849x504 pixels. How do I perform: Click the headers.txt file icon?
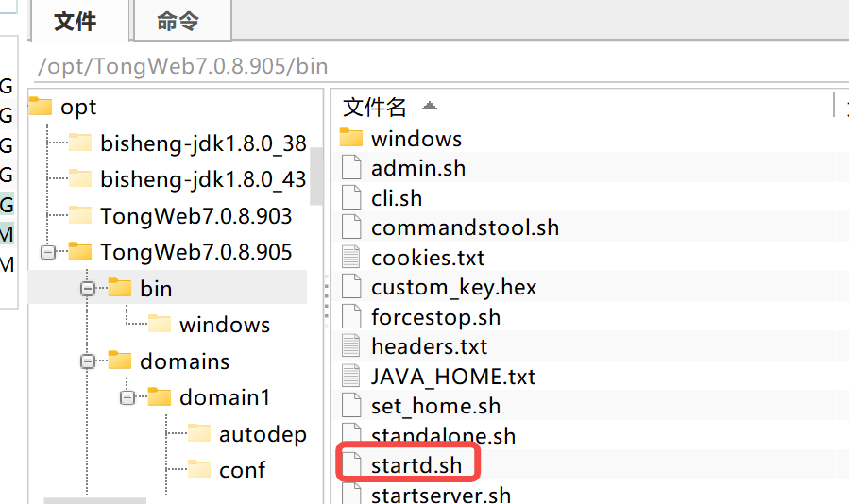tap(351, 346)
